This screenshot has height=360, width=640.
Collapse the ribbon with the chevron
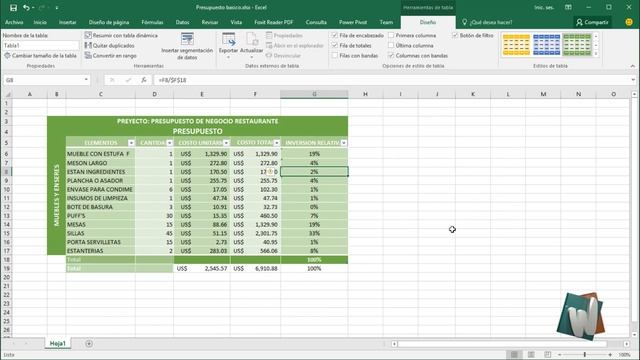click(633, 66)
